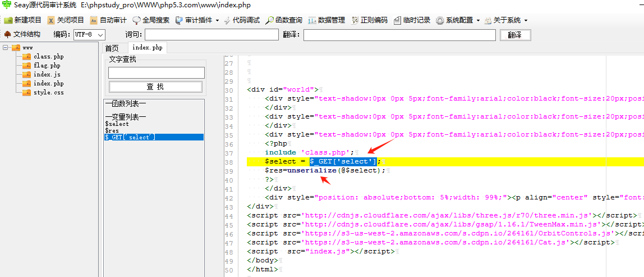Click the 变量列表 heading
Screen dimensions: 644x277
[125, 117]
